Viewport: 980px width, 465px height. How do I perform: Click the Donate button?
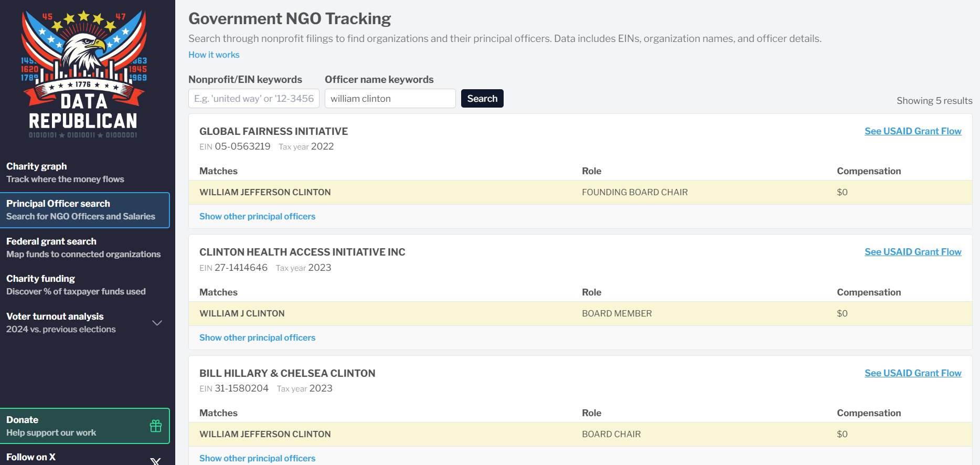[85, 426]
